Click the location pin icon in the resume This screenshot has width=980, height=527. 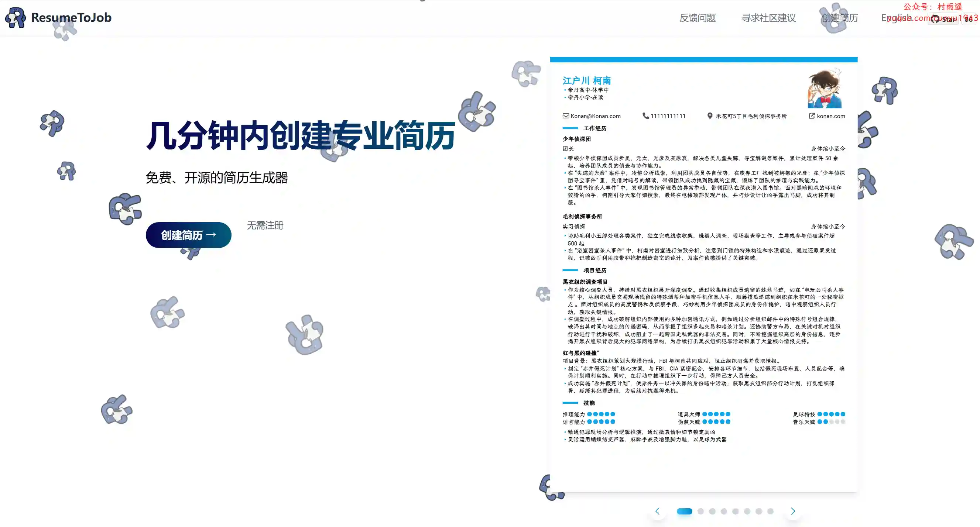click(x=709, y=116)
